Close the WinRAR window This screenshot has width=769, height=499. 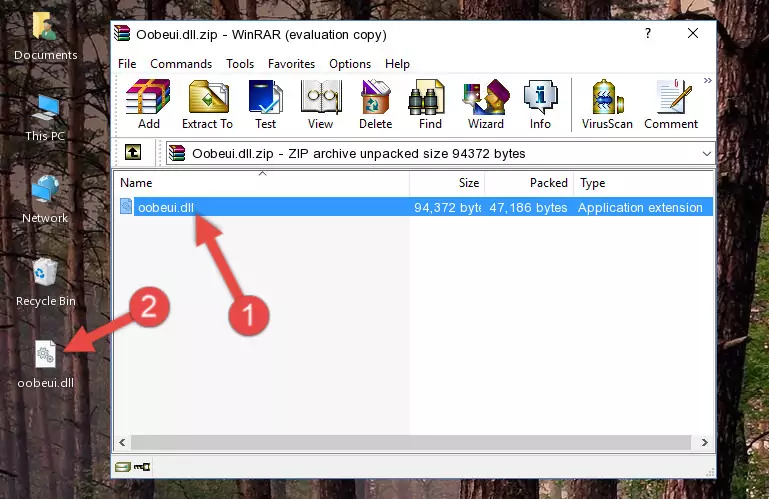tap(693, 33)
